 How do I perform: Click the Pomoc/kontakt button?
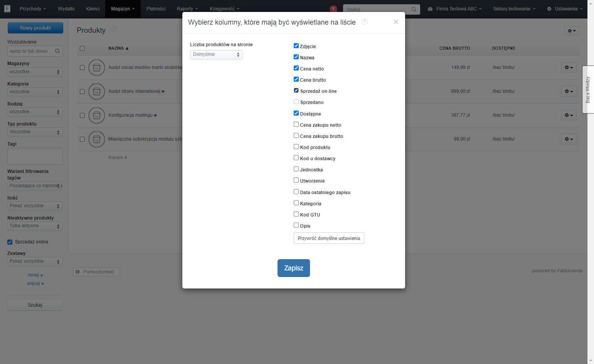[97, 272]
